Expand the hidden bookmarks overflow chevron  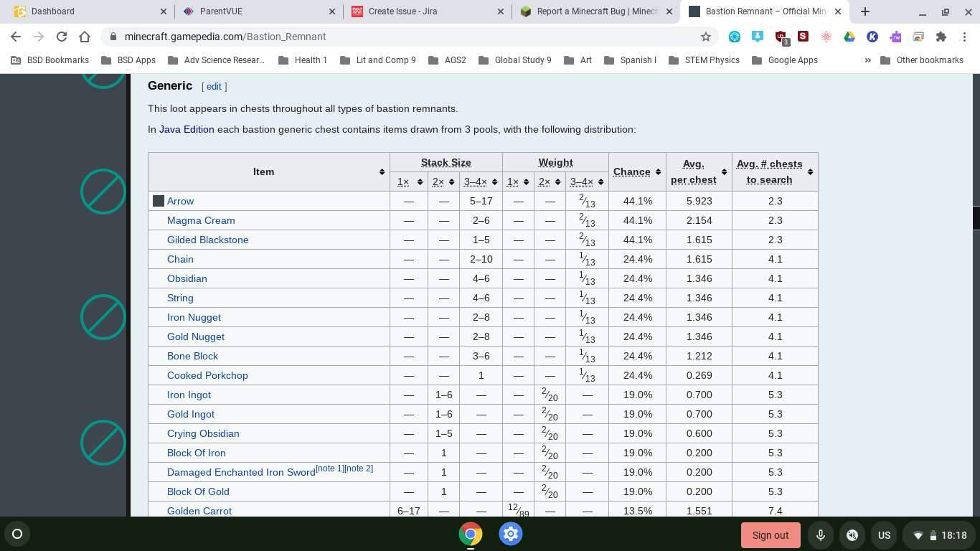[x=867, y=60]
